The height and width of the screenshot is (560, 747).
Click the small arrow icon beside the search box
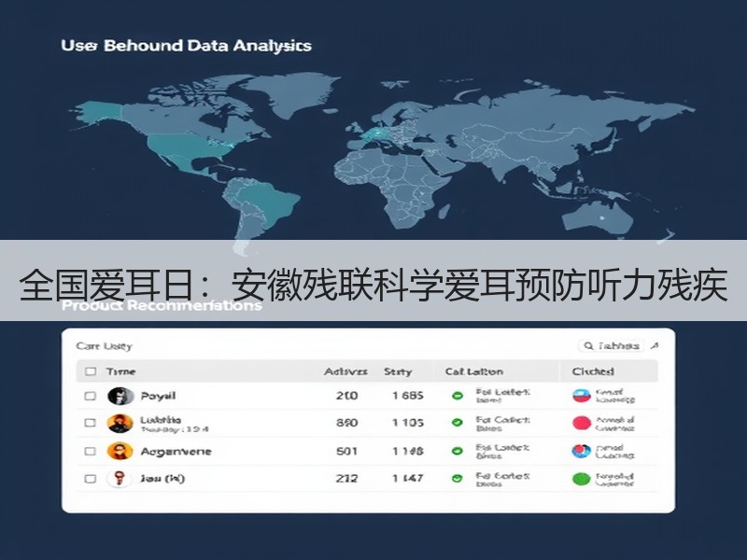point(655,345)
